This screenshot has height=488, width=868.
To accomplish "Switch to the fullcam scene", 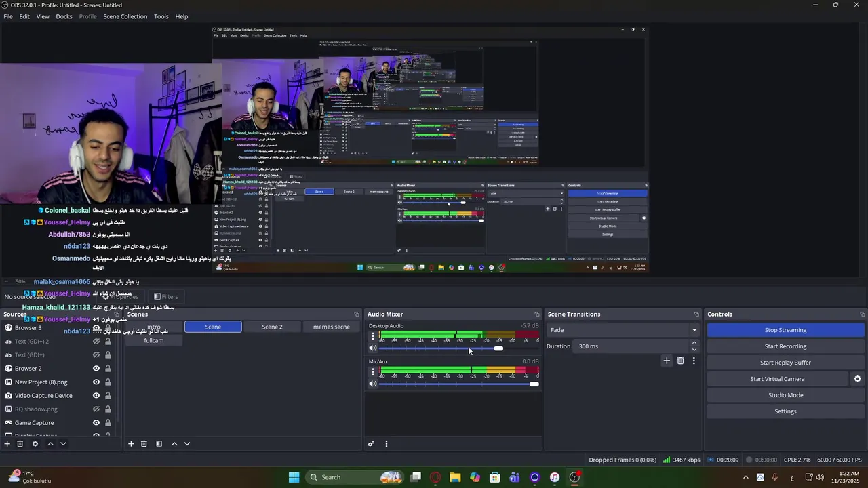I will click(x=154, y=340).
